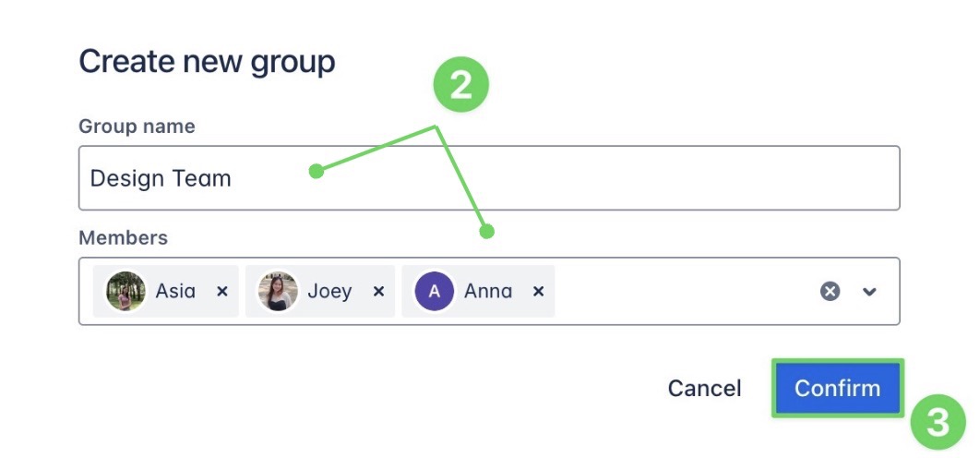
Task: Click the Group name field label
Action: click(137, 127)
